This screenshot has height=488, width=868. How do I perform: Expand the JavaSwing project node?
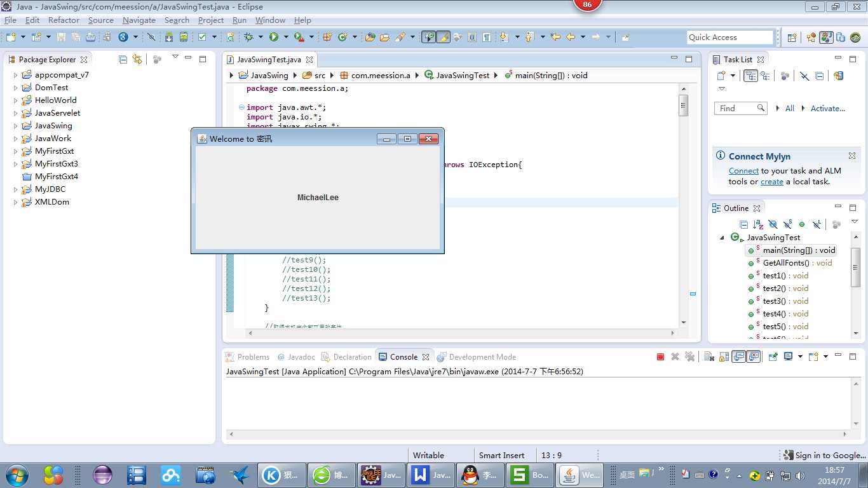16,126
